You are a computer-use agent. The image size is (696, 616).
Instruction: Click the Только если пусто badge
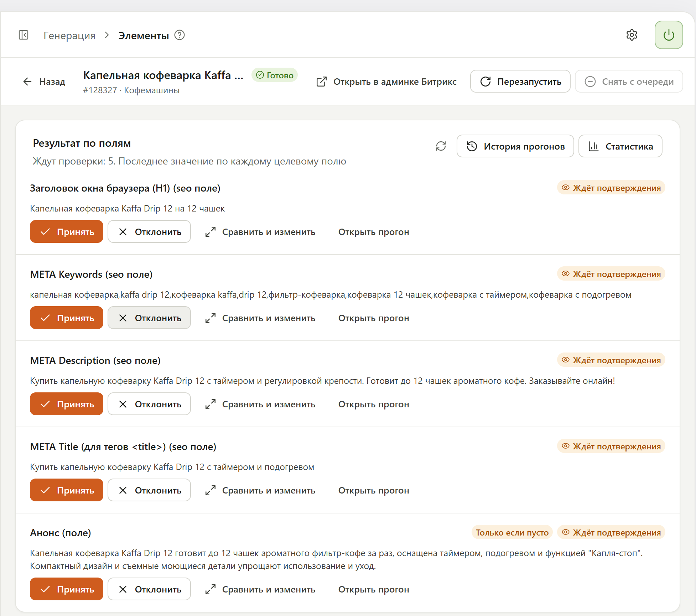[512, 533]
